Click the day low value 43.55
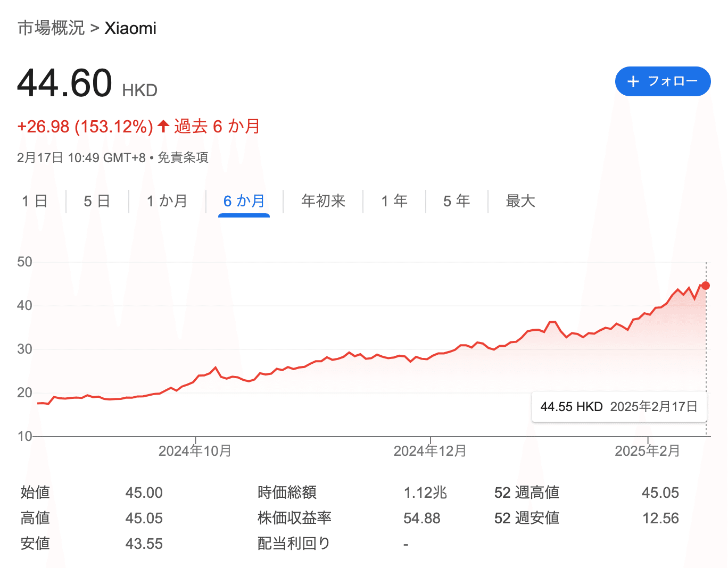The image size is (728, 568). coord(144,544)
